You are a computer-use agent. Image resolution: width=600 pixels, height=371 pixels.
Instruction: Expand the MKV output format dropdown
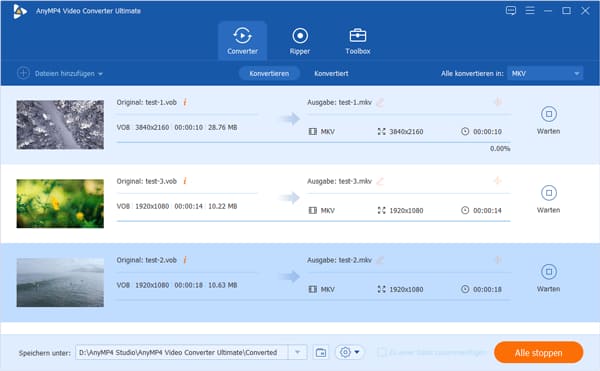click(x=545, y=73)
